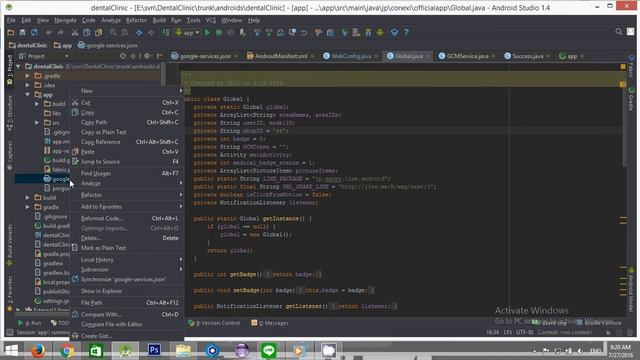Image resolution: width=640 pixels, height=360 pixels.
Task: Open the Version Control tool window
Action: tap(214, 323)
